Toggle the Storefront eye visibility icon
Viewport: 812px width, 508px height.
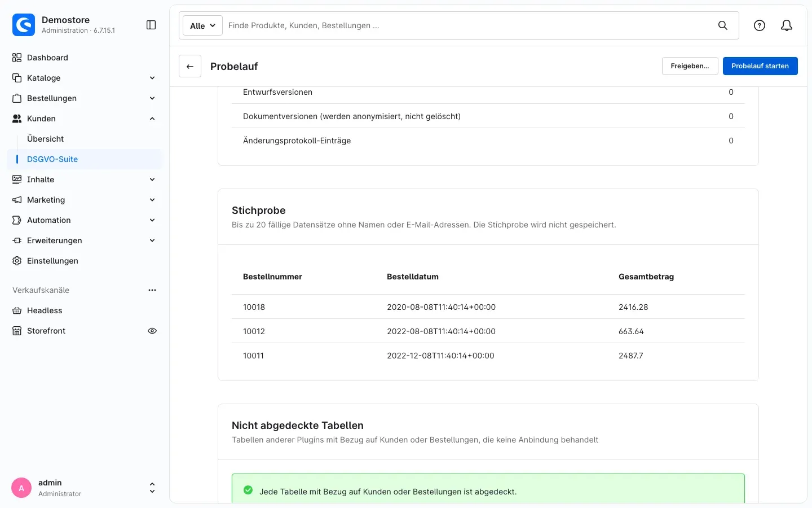click(152, 331)
